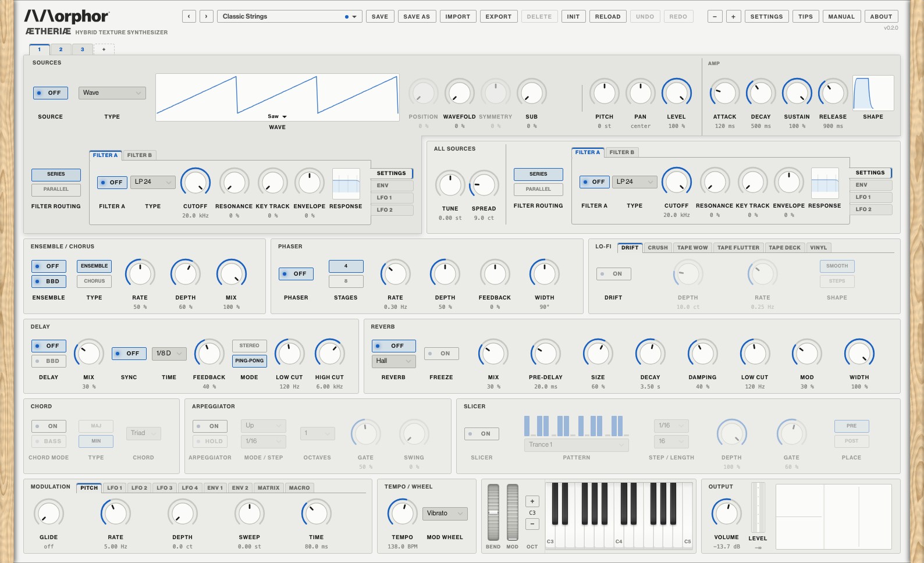Image resolution: width=924 pixels, height=563 pixels.
Task: Click the Reverb Pre-Delay knob
Action: tap(545, 353)
